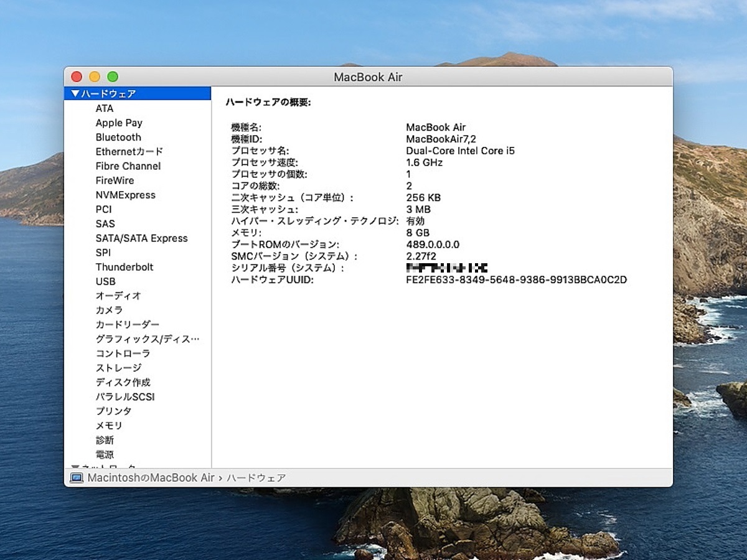Select Apple Pay in the sidebar
The image size is (747, 560).
[119, 123]
